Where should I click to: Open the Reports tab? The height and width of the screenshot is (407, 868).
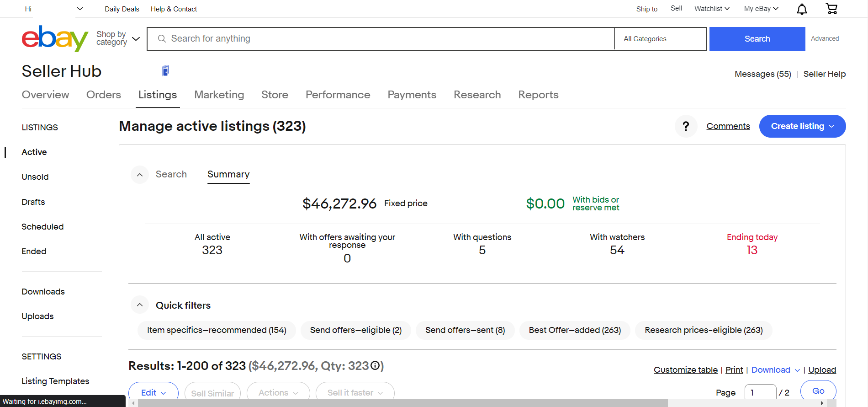click(x=539, y=95)
